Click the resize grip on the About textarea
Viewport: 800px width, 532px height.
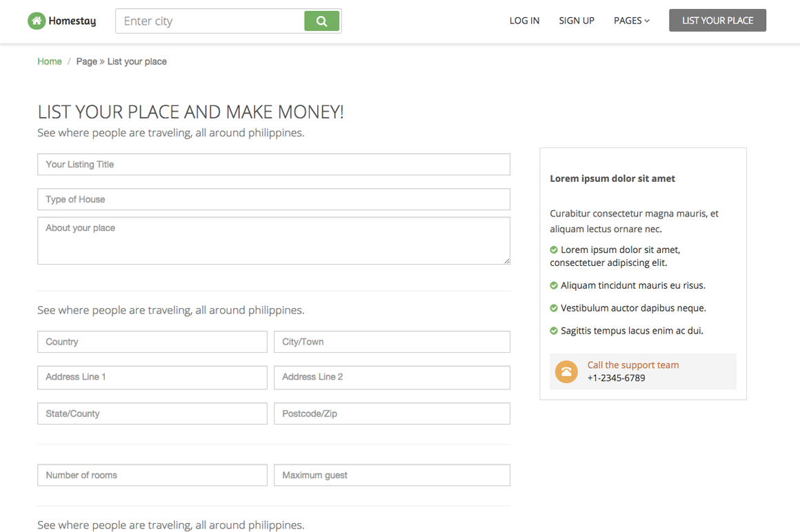pyautogui.click(x=507, y=261)
